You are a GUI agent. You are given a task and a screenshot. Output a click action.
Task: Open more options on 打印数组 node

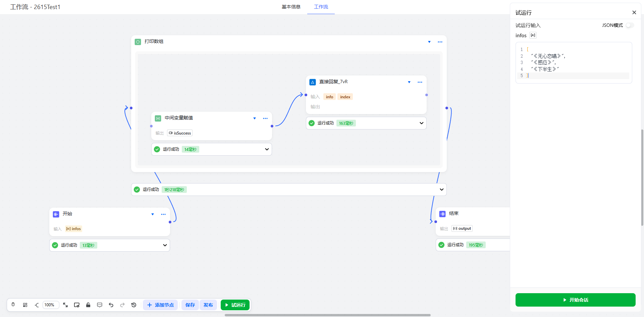[x=440, y=42]
